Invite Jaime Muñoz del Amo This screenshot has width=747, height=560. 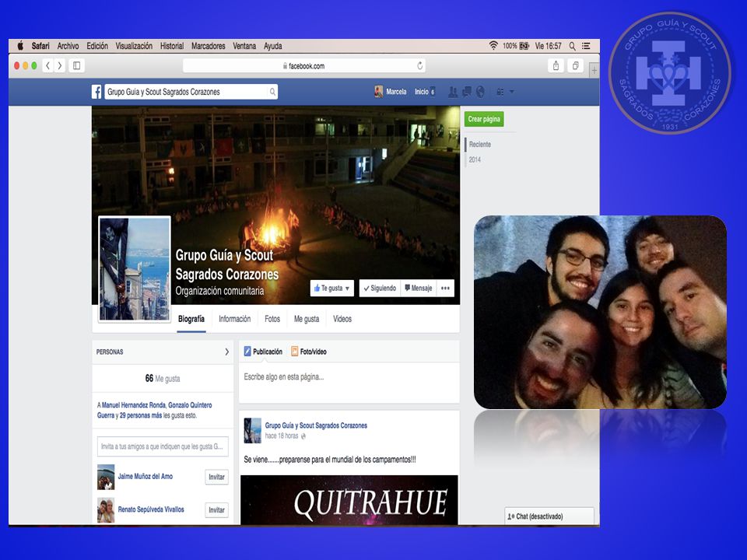(217, 477)
